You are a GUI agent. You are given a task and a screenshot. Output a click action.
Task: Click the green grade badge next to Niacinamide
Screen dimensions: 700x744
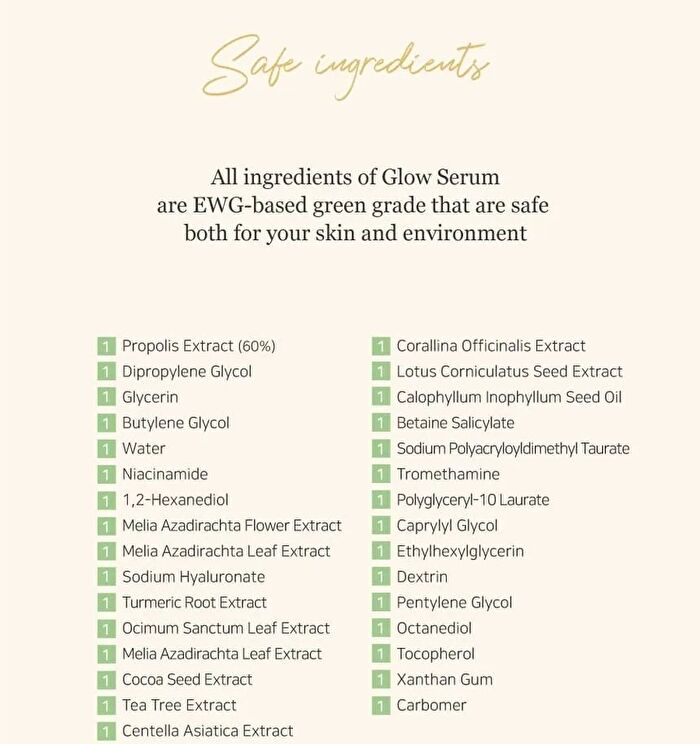coord(106,474)
